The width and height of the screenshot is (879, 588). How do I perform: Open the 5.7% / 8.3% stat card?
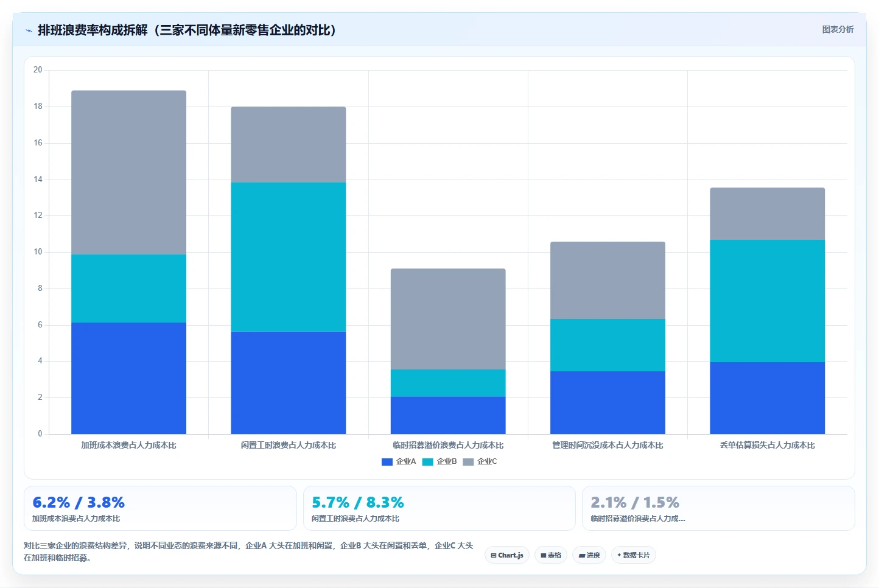[x=439, y=508]
